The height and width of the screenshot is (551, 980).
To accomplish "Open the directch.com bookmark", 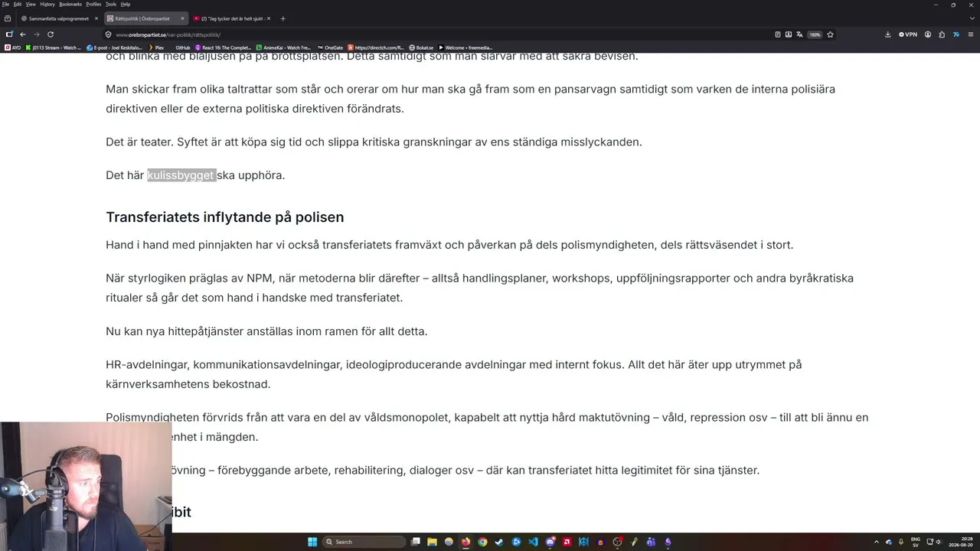I will coord(376,47).
